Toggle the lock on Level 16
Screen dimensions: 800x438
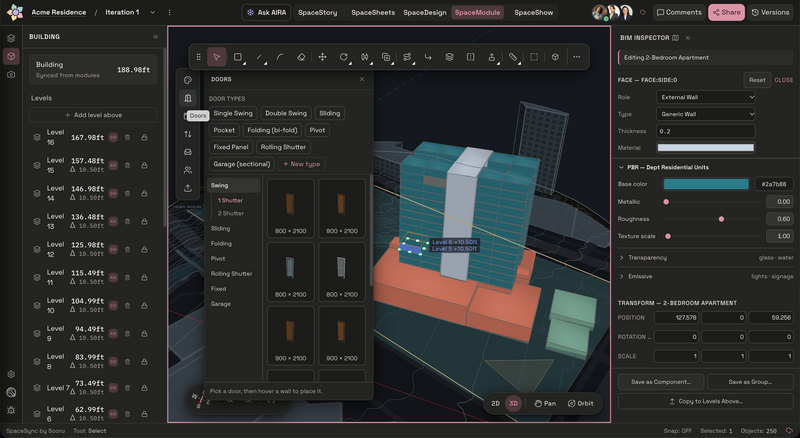(144, 137)
